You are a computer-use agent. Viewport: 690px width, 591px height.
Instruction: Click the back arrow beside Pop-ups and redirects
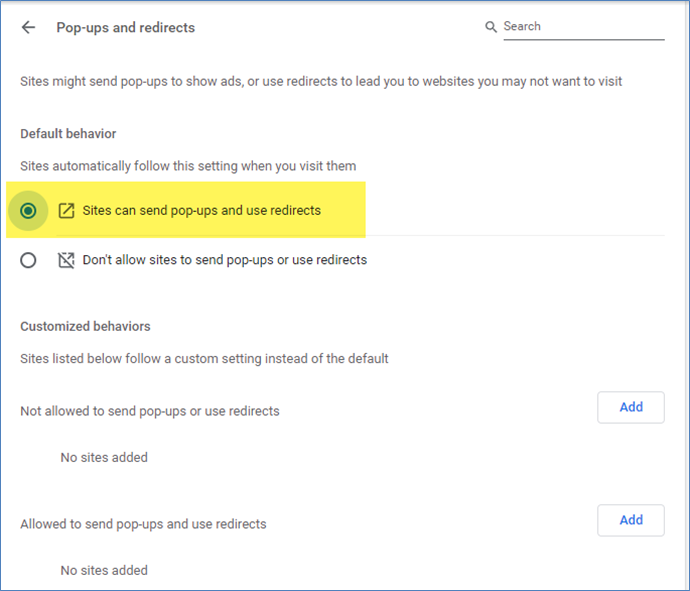tap(28, 28)
